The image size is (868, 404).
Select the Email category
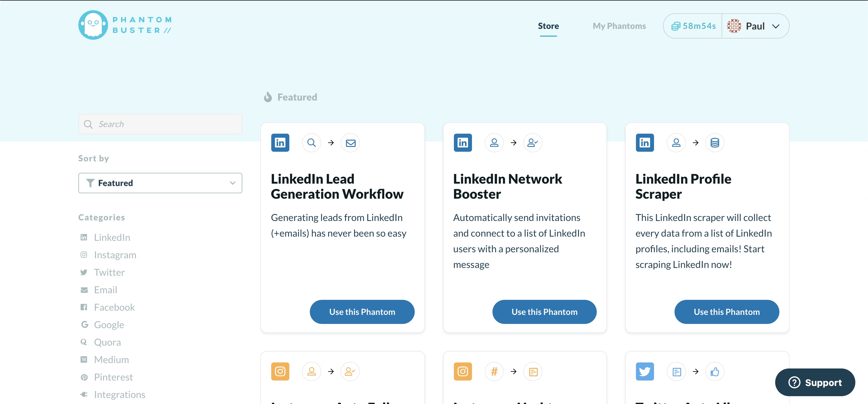click(x=105, y=290)
